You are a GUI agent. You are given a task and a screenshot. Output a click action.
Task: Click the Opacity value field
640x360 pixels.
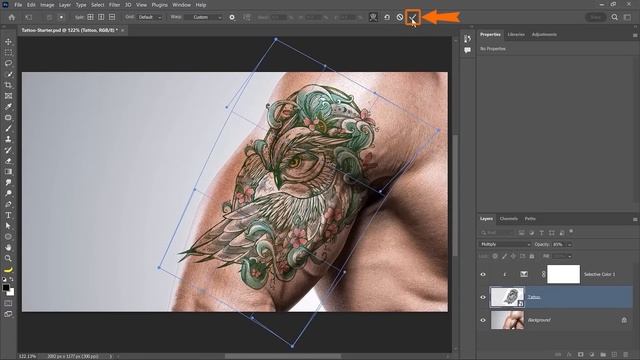(558, 244)
